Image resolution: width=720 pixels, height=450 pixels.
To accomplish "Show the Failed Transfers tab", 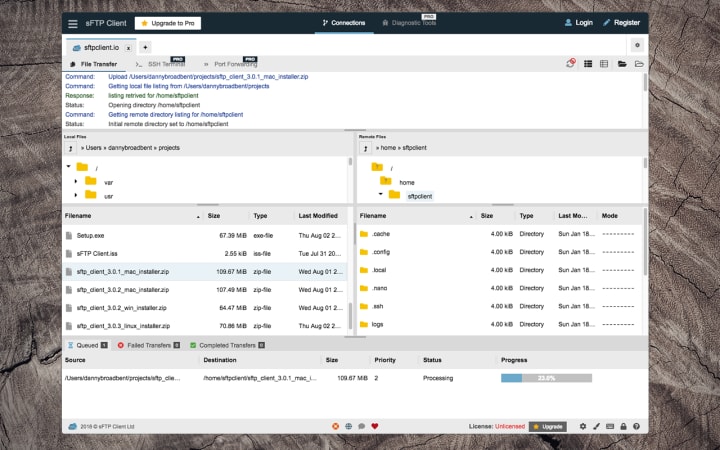I will coord(148,345).
